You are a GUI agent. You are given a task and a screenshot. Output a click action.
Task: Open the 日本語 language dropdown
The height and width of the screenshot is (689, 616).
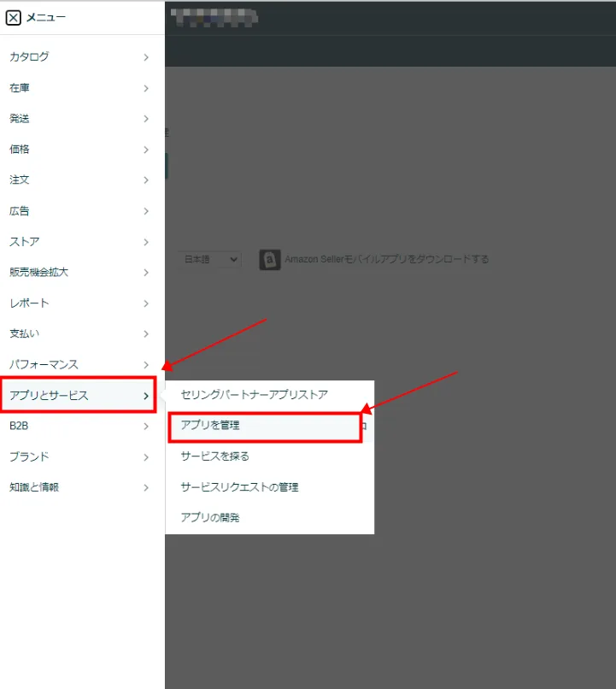click(x=210, y=259)
